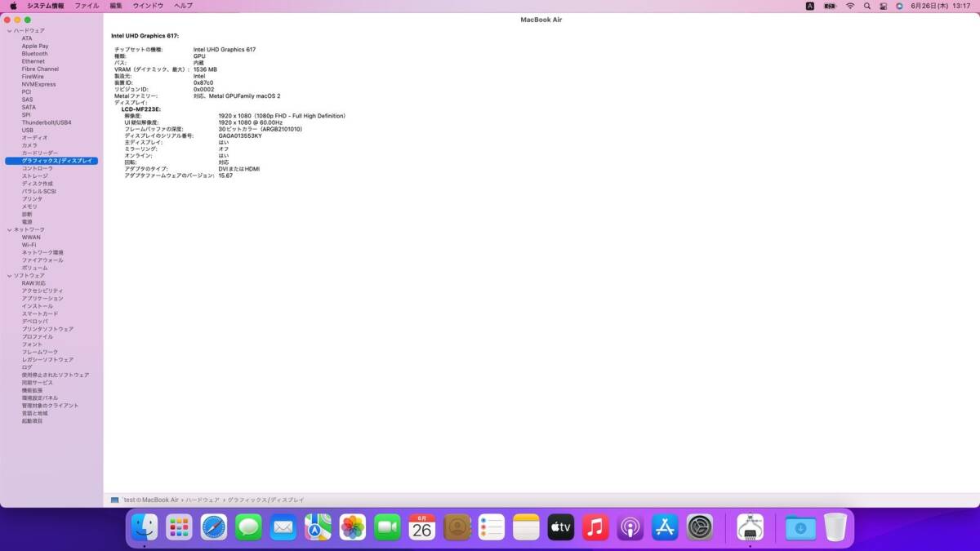Select NVMExpress in the sidebar
The height and width of the screenshot is (551, 980).
(x=38, y=84)
